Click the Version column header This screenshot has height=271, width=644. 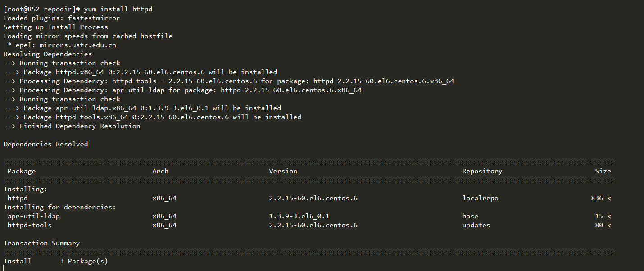[283, 171]
